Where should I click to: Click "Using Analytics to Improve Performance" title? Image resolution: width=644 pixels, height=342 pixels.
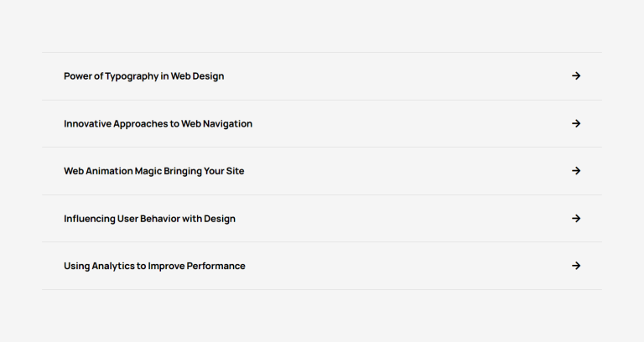coord(154,266)
